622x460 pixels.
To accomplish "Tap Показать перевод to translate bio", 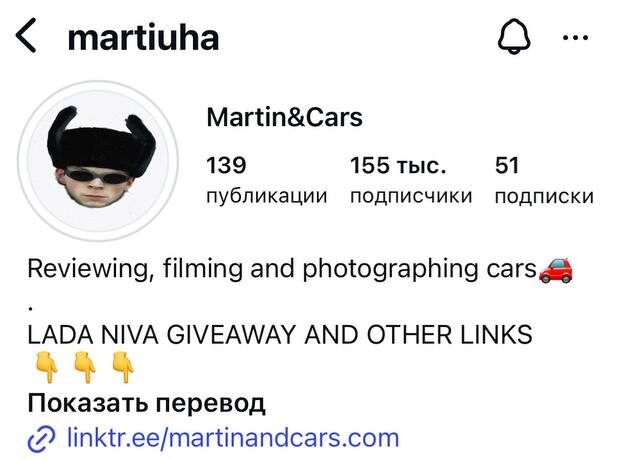I will coord(146,403).
